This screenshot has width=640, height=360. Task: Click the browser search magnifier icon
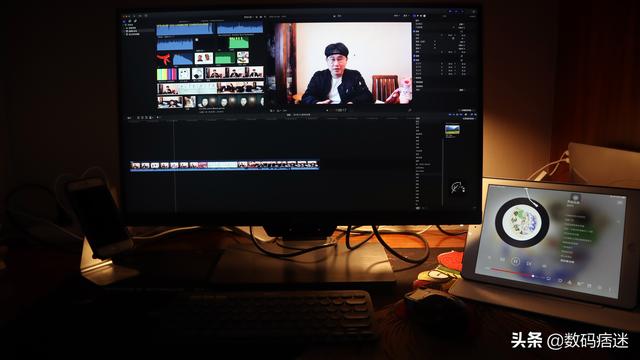(x=265, y=17)
